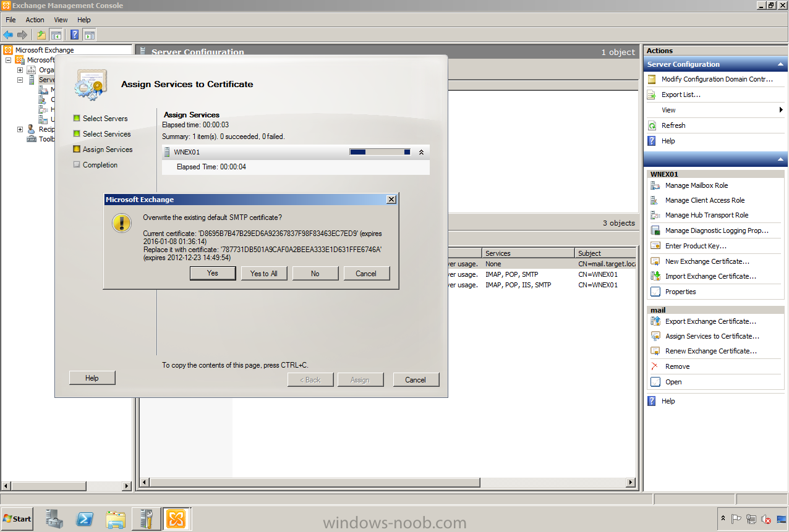Click Yes to overwrite SMTP certificate

pyautogui.click(x=213, y=273)
